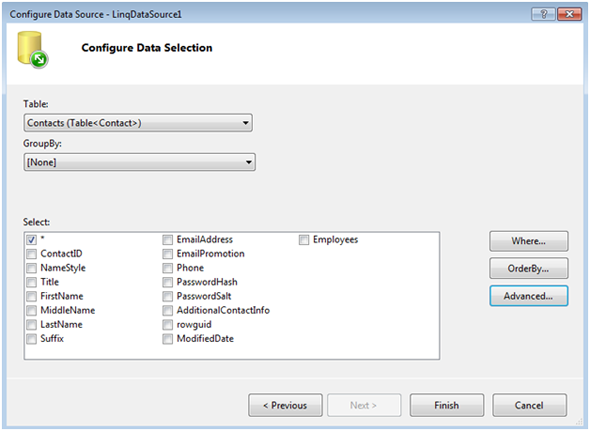Go back with the Previous button
Viewport: 590px width, 431px height.
coord(285,405)
